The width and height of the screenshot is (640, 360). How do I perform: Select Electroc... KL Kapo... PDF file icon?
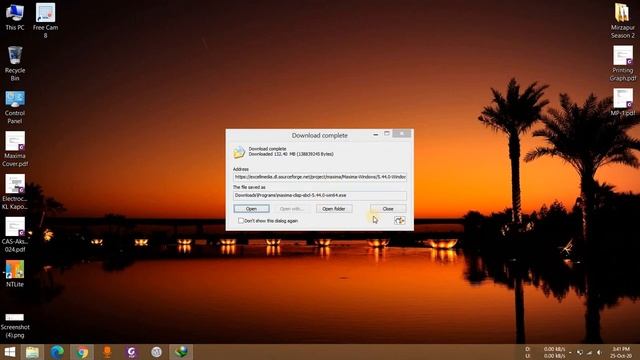[15, 192]
